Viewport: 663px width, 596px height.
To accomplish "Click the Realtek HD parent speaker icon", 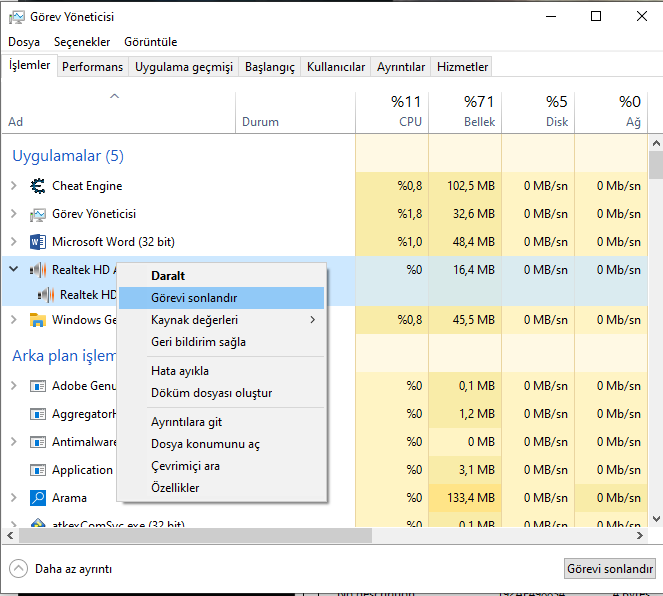I will [38, 270].
